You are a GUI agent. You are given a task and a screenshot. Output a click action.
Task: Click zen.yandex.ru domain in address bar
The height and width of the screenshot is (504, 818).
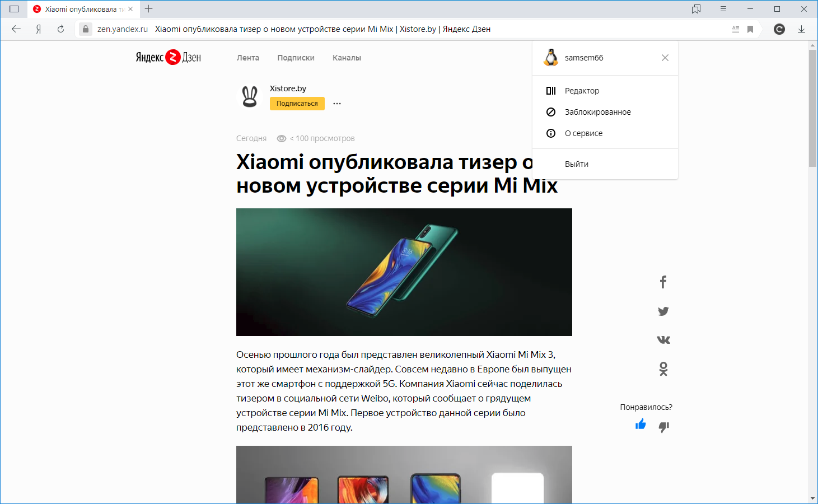coord(123,29)
